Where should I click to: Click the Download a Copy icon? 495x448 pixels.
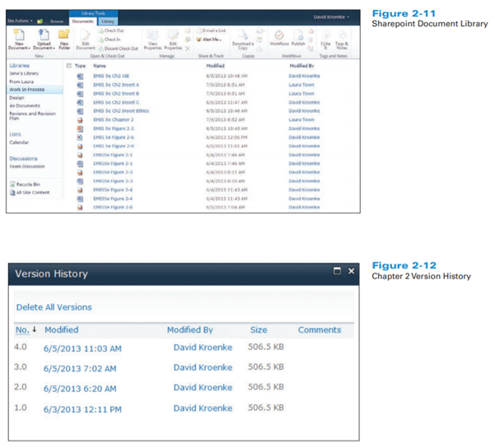[242, 36]
